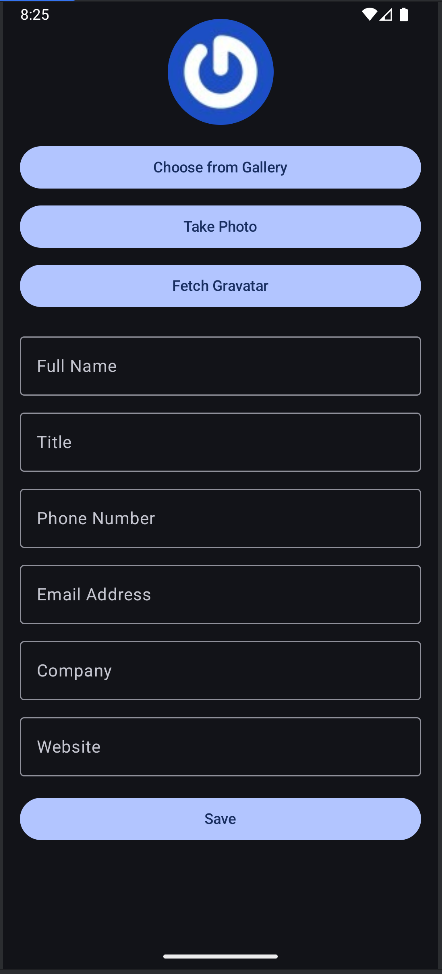Screen dimensions: 442x974
Task: Open camera with Take Photo
Action: (x=220, y=227)
